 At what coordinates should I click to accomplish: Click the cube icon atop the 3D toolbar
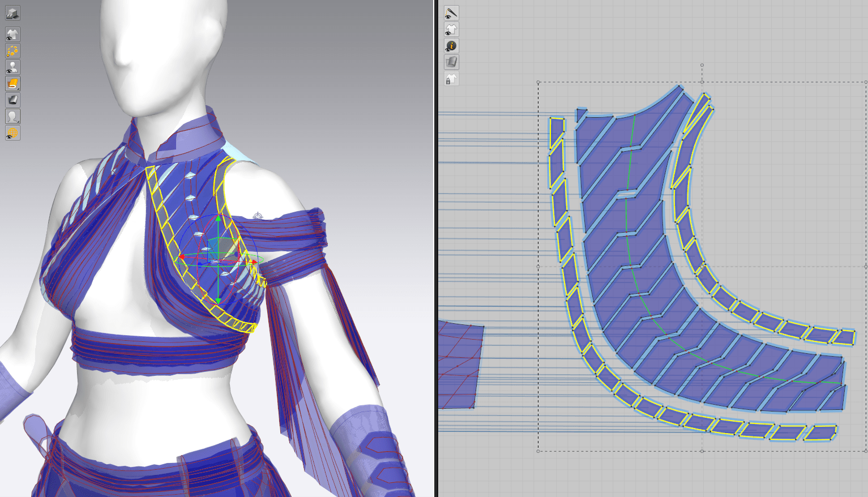point(12,13)
